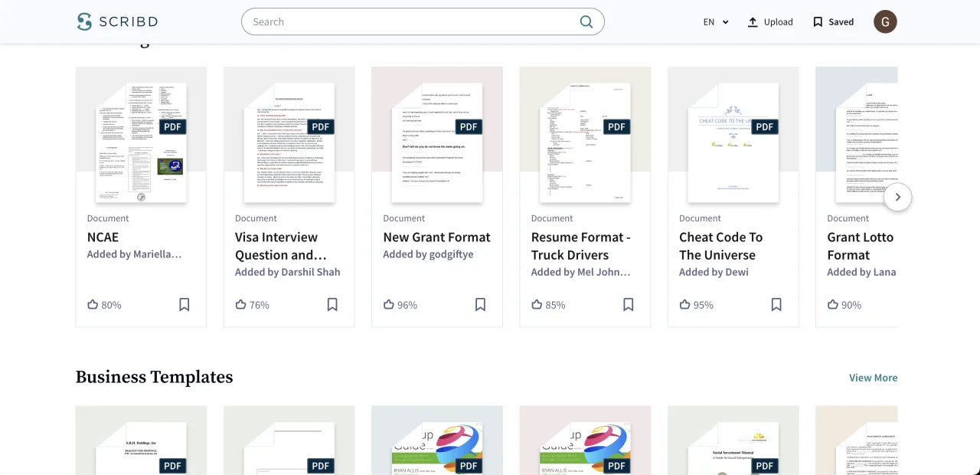The width and height of the screenshot is (980, 475).
Task: Bookmark the NCAE document
Action: (x=185, y=304)
